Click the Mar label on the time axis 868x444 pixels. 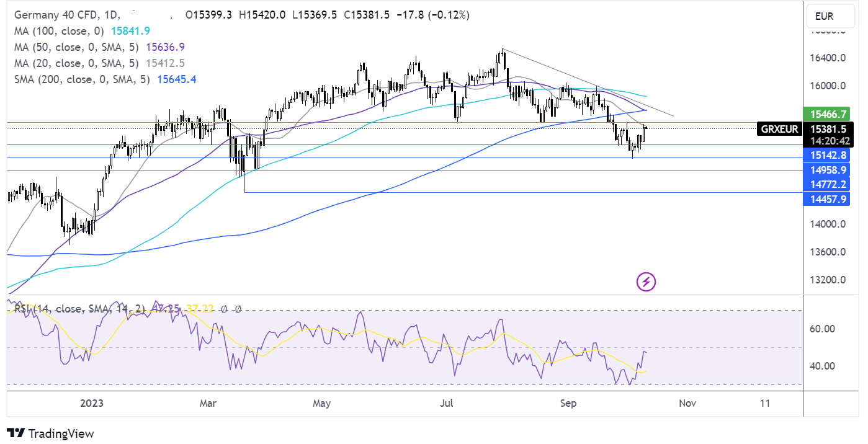pos(208,403)
